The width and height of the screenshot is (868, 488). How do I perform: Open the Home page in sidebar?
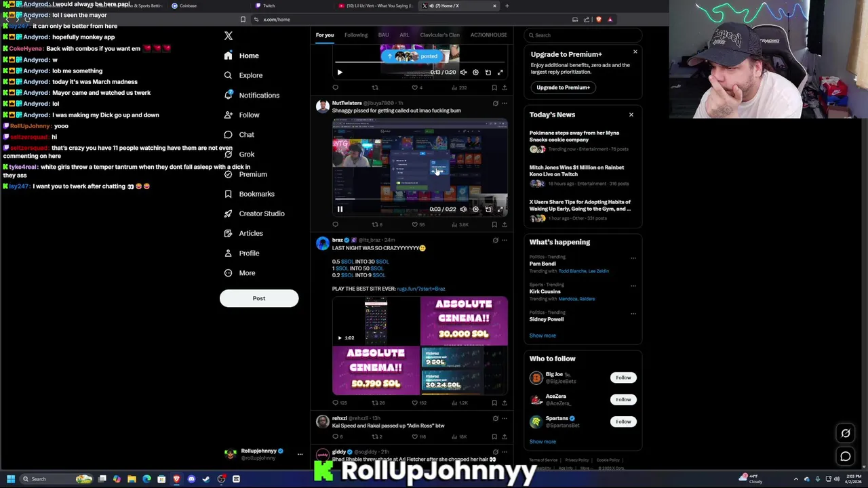click(241, 56)
